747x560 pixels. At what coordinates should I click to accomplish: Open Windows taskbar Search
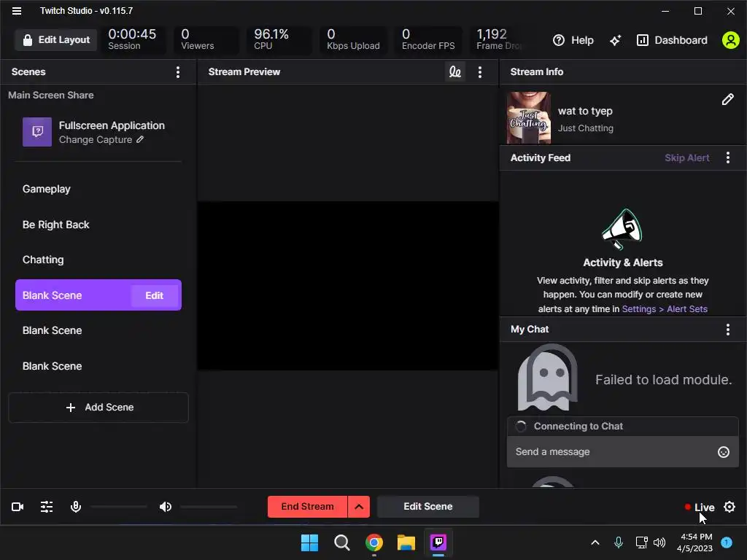tap(341, 542)
